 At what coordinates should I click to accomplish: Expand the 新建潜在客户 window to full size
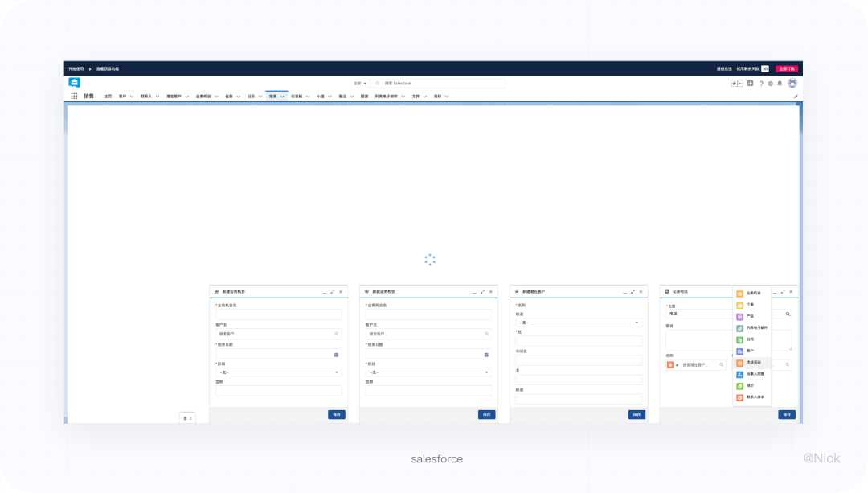point(633,291)
